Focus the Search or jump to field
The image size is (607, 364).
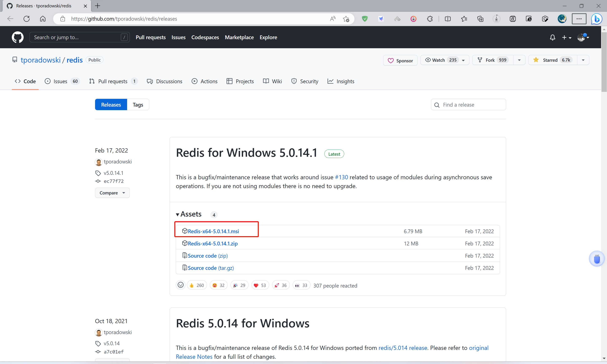79,37
